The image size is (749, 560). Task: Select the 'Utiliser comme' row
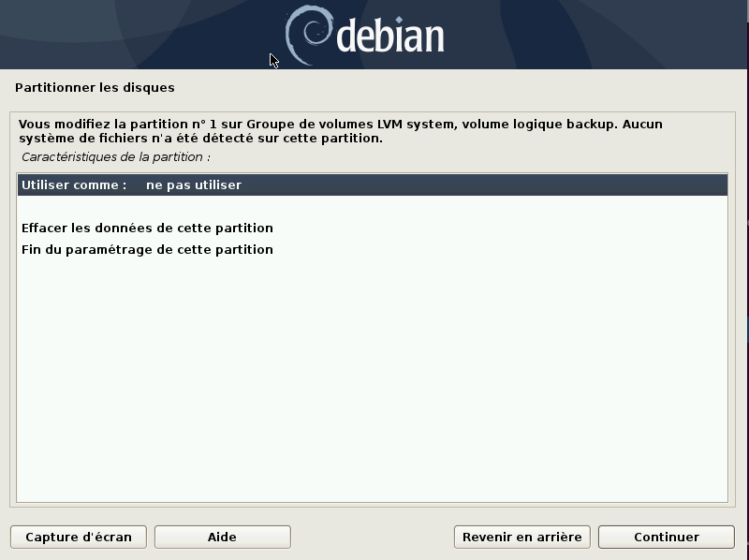click(73, 185)
